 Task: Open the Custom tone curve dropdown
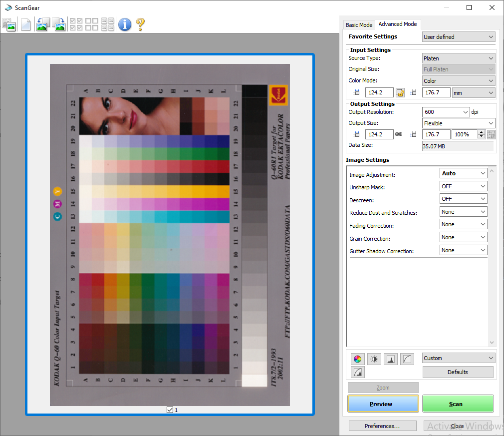click(x=459, y=358)
